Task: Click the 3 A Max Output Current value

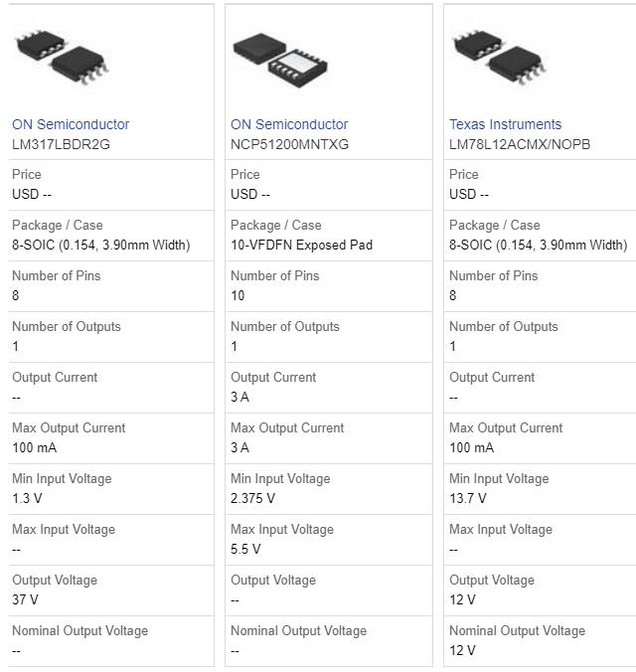Action: 239,447
